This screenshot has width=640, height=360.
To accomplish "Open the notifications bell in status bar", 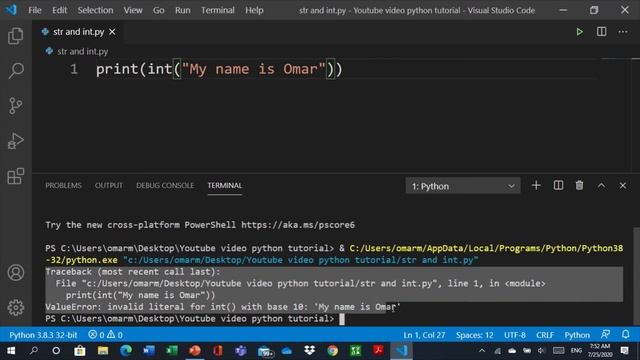I will pos(625,335).
